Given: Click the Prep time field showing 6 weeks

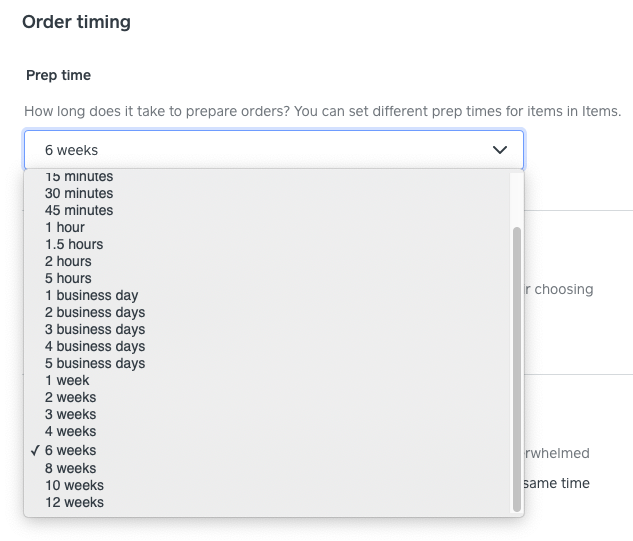Looking at the screenshot, I should 260,150.
